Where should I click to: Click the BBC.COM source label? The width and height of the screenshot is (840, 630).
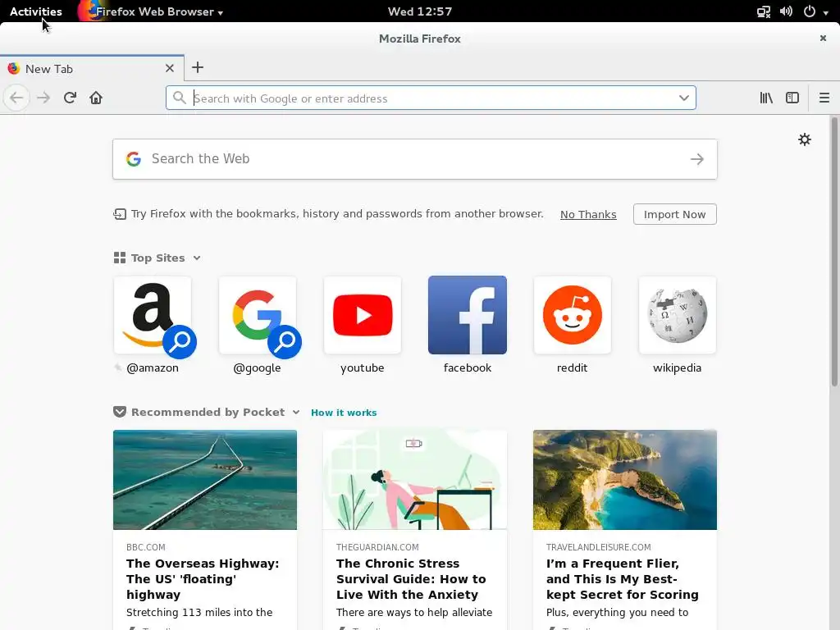146,547
